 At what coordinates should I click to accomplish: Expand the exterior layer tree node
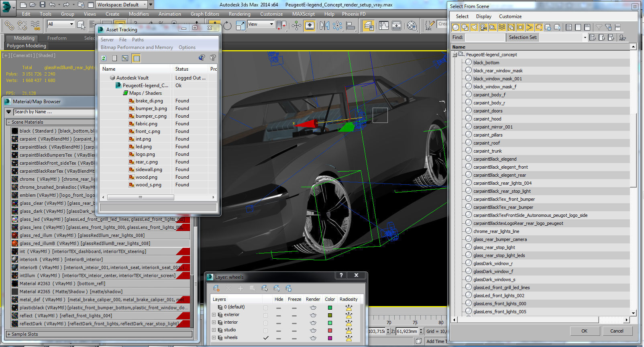click(214, 315)
